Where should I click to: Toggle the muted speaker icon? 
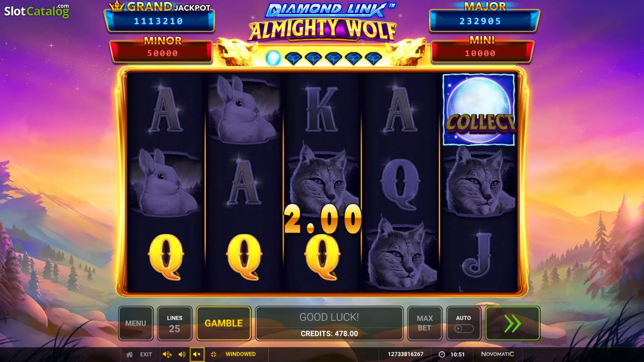pyautogui.click(x=197, y=354)
